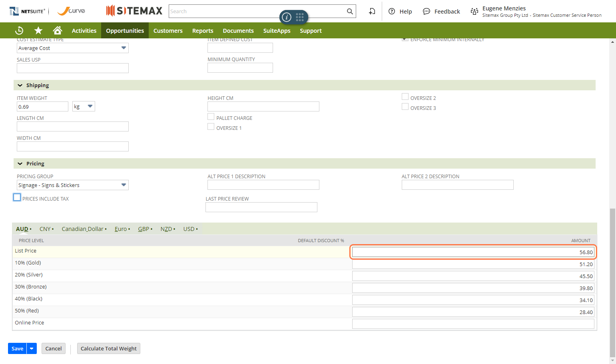Open the Shortcuts star icon
The width and height of the screenshot is (616, 364).
(x=38, y=30)
